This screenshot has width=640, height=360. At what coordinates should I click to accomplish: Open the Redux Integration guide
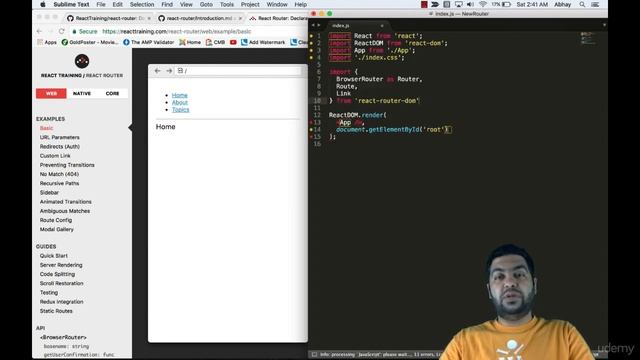[61, 302]
